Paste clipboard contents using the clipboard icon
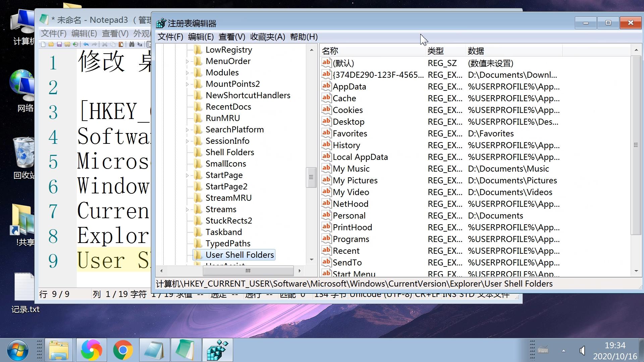The width and height of the screenshot is (644, 362). 121,44
